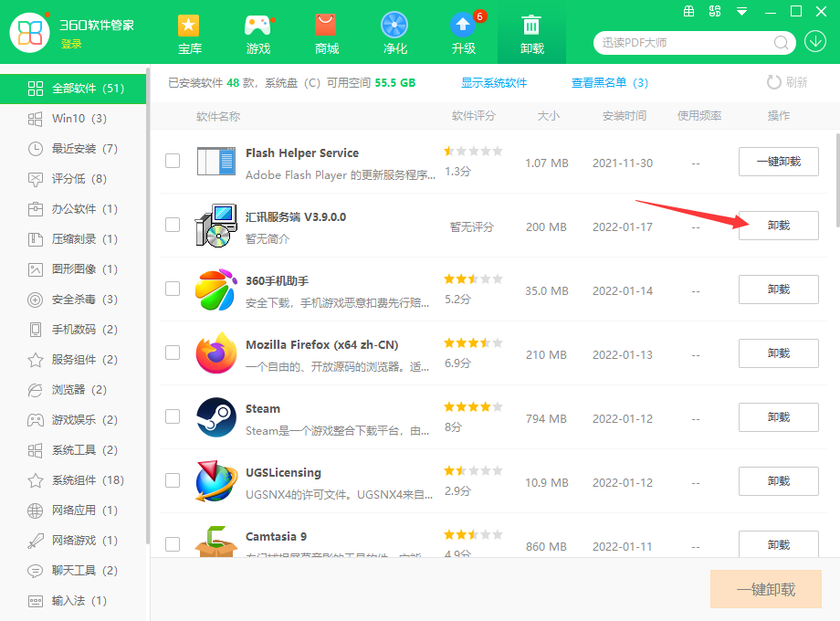Select 系统组件 (18) category
Image resolution: width=840 pixels, height=621 pixels.
tap(73, 480)
